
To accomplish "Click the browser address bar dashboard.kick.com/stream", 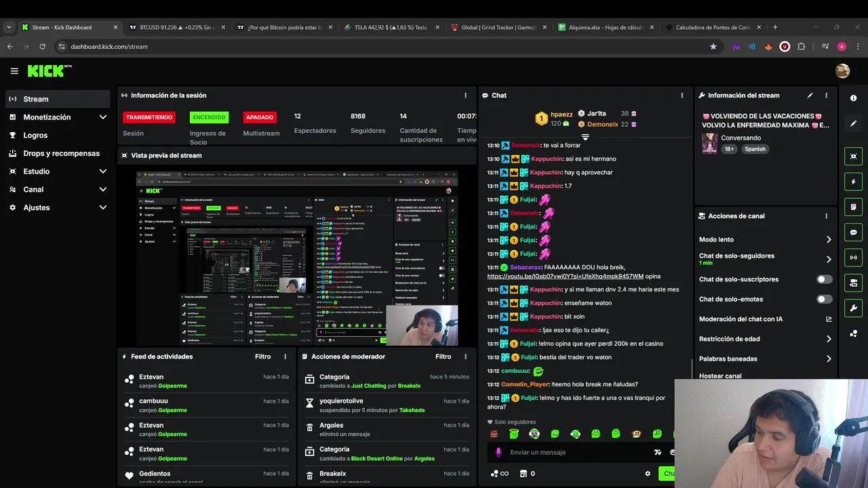I will pos(380,47).
